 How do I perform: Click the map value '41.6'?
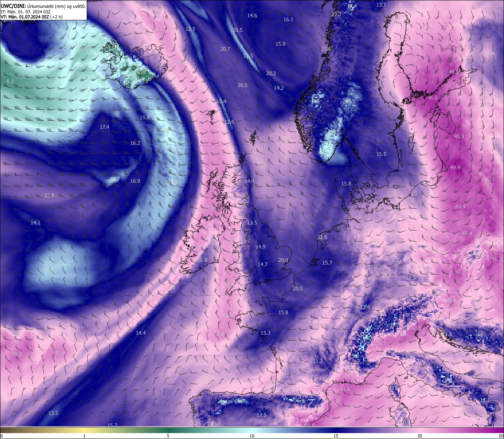(345, 389)
